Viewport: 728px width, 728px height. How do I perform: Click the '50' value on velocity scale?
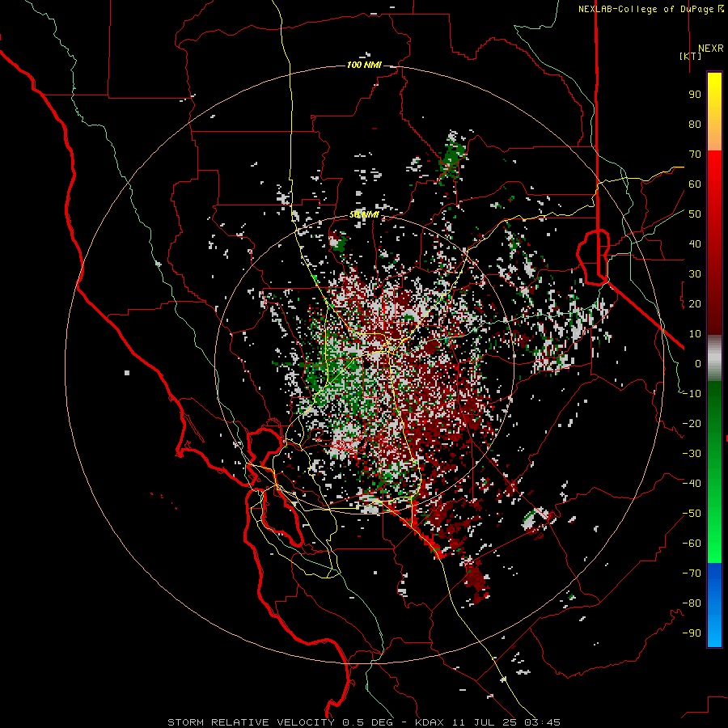[695, 214]
